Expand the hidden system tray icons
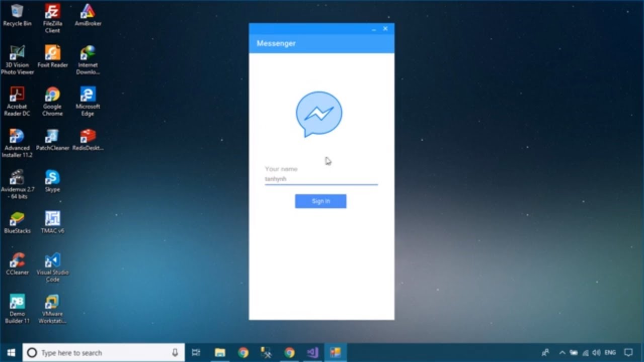Image resolution: width=644 pixels, height=362 pixels. tap(562, 352)
